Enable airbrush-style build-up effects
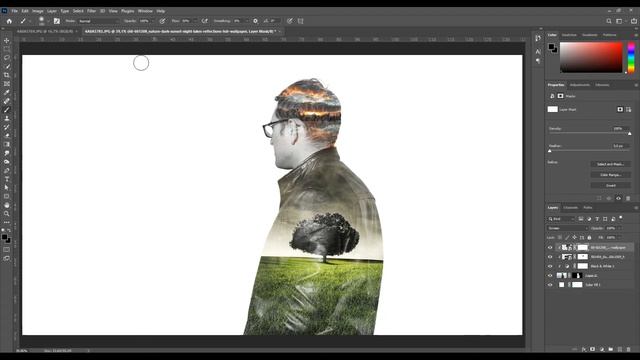 pos(204,21)
